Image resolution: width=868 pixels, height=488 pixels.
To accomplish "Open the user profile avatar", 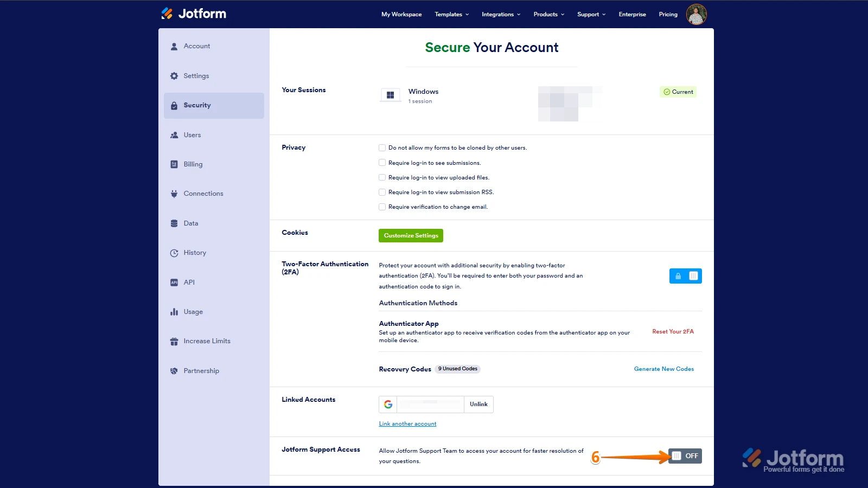I will click(x=696, y=14).
